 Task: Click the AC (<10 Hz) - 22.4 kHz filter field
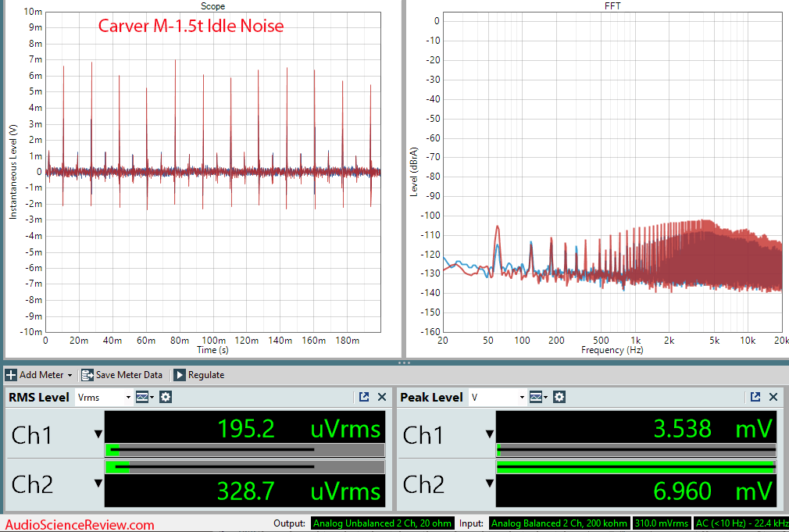[x=741, y=523]
